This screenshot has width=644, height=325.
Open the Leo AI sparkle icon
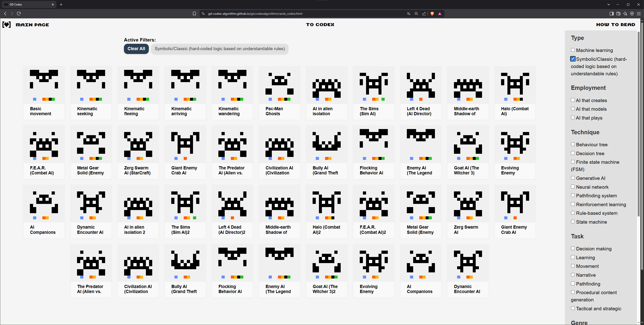[x=625, y=14]
